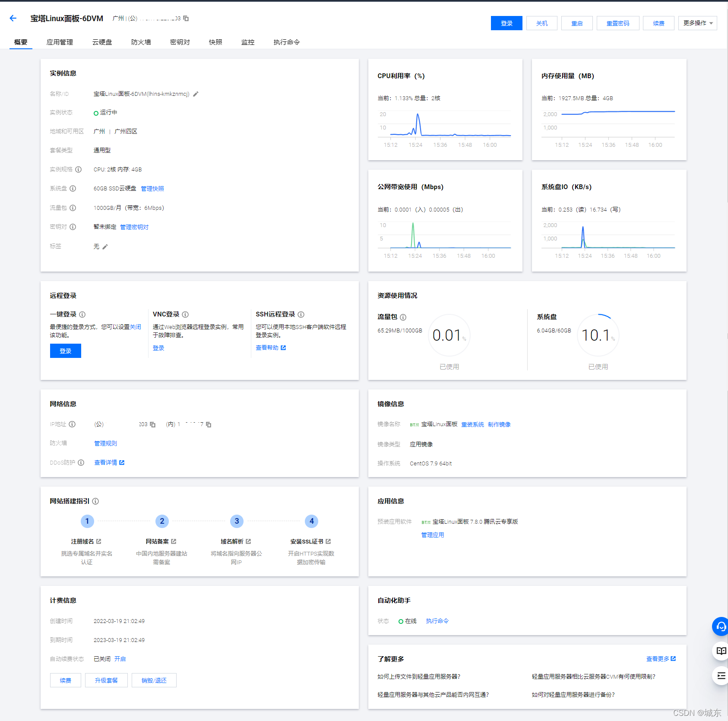Show info for IP地址
Viewport: 728px width, 721px height.
[72, 424]
